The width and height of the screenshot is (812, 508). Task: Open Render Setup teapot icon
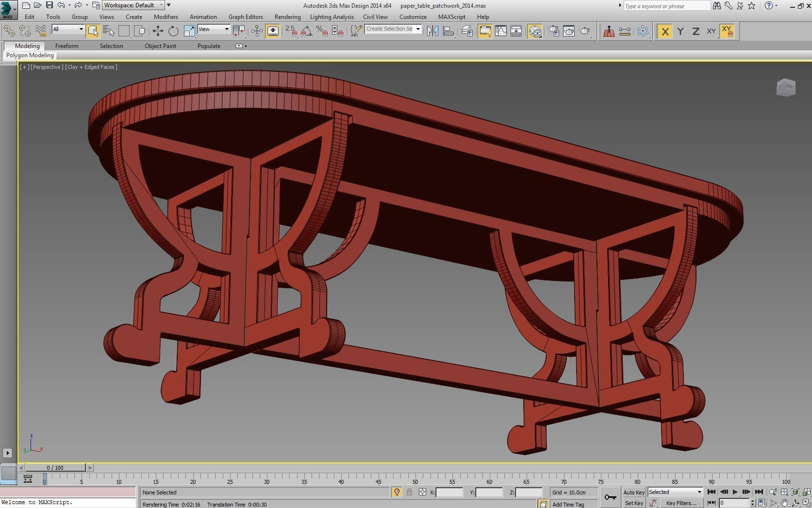(x=553, y=31)
